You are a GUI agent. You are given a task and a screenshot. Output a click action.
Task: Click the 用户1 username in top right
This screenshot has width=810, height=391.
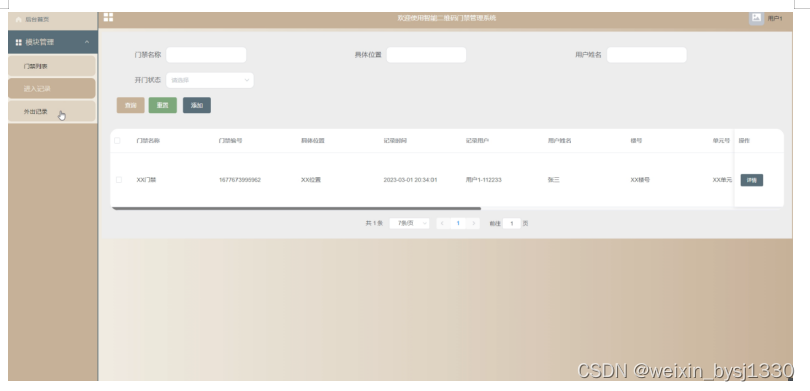[x=774, y=19]
